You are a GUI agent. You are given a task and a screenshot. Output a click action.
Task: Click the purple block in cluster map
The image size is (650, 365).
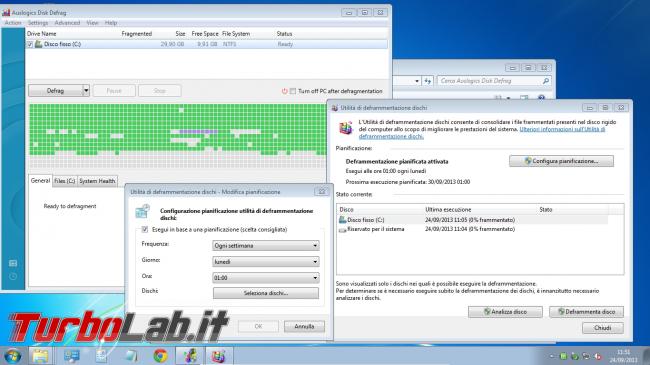198,131
